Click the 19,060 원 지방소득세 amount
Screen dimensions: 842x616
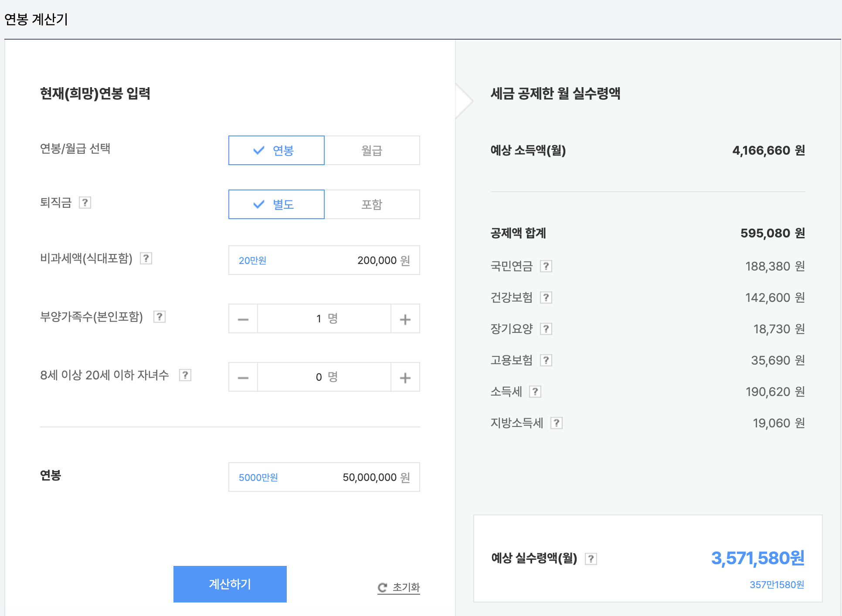[779, 423]
